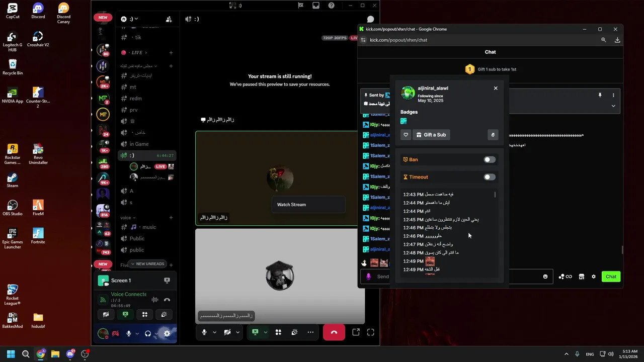Click Gift a Sub button
This screenshot has width=644, height=362.
[431, 135]
